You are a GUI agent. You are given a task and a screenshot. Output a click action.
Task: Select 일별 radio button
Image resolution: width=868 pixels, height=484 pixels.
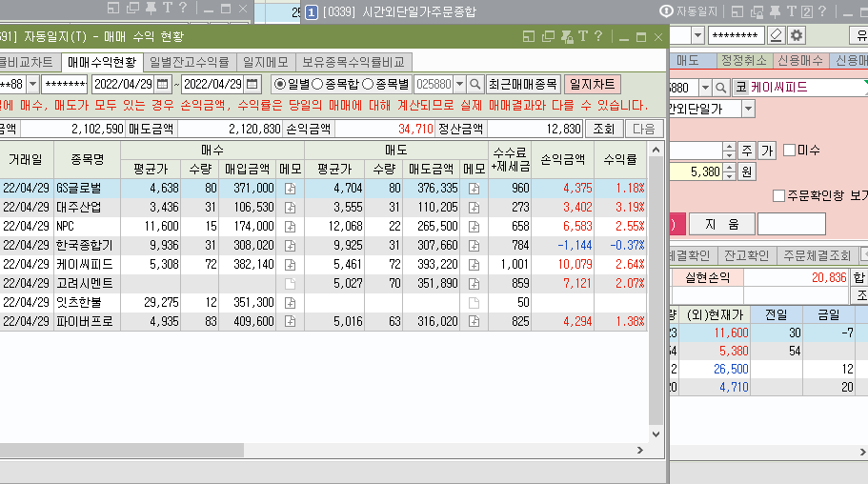click(x=280, y=84)
